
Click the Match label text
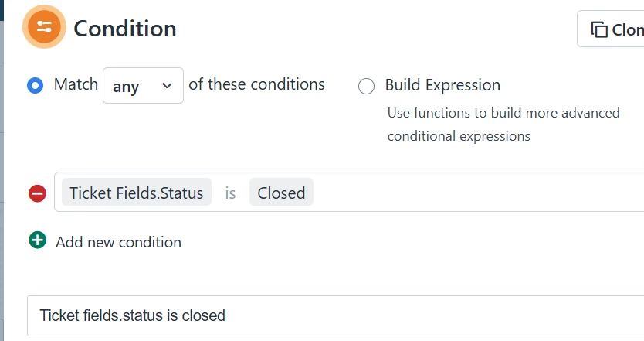[76, 84]
